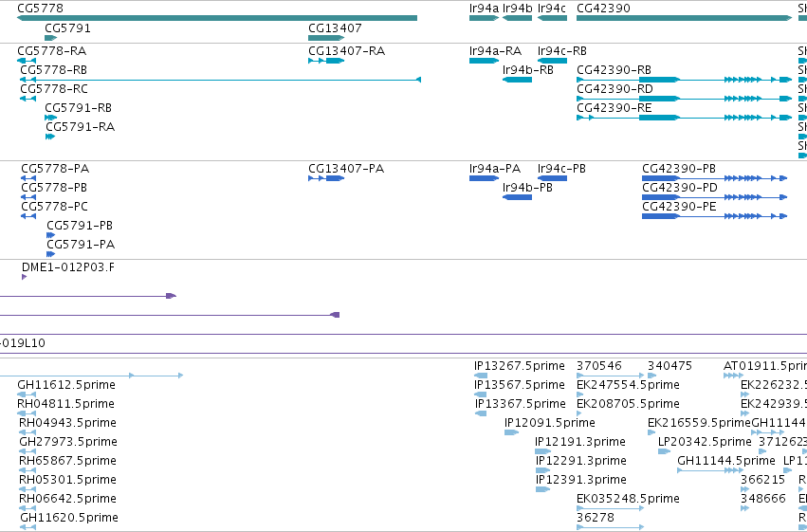Open transcript CG42390-RB

coord(684,80)
